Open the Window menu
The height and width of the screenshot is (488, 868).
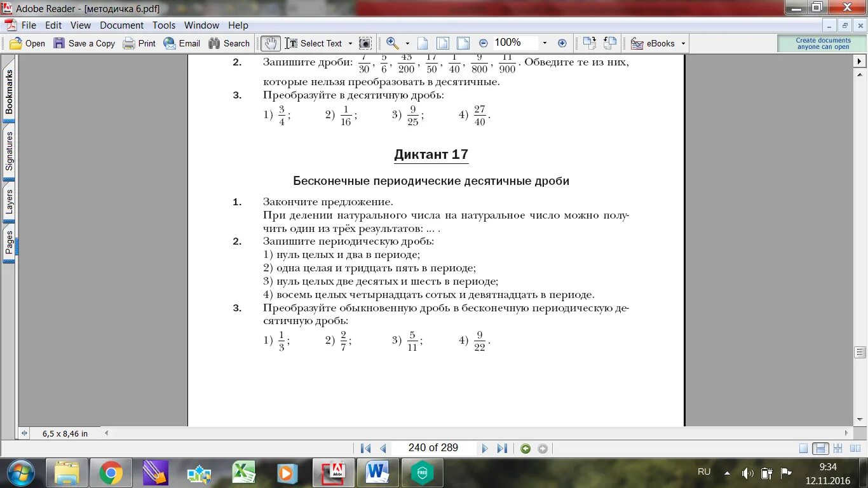point(201,25)
